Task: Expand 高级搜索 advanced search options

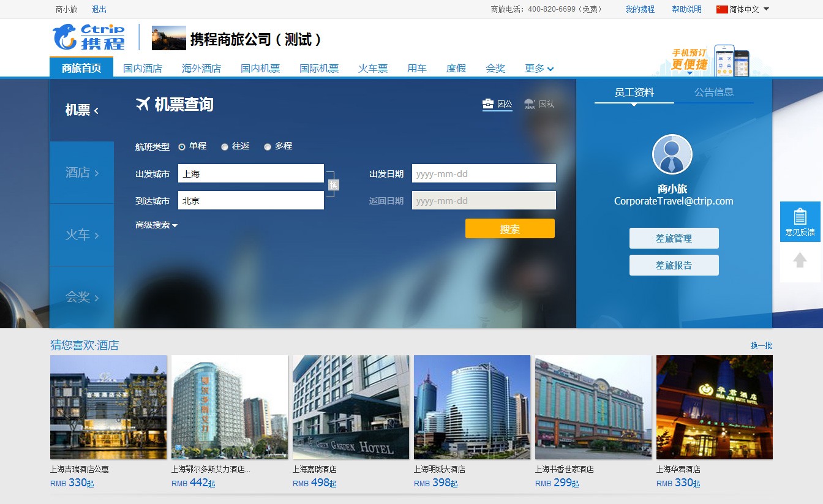Action: pos(156,225)
